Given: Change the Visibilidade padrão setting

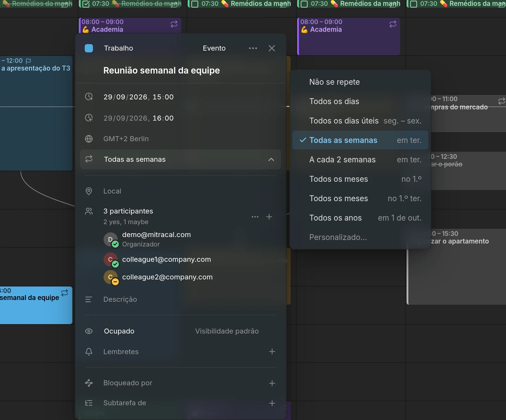Looking at the screenshot, I should point(227,331).
